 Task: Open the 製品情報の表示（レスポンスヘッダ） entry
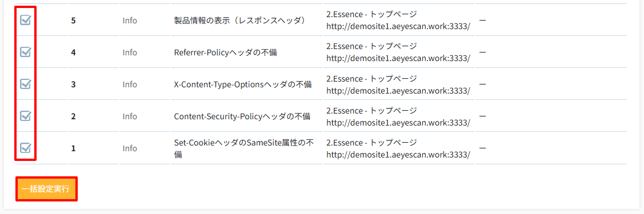(241, 20)
